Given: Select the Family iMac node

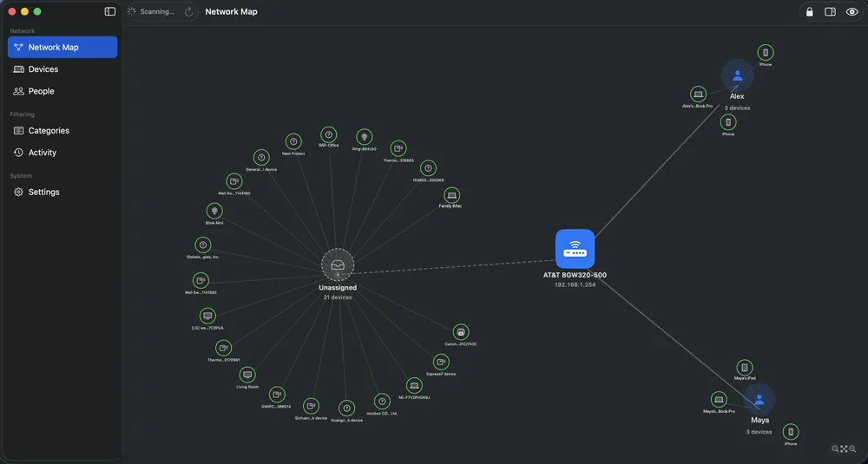Looking at the screenshot, I should pyautogui.click(x=451, y=195).
